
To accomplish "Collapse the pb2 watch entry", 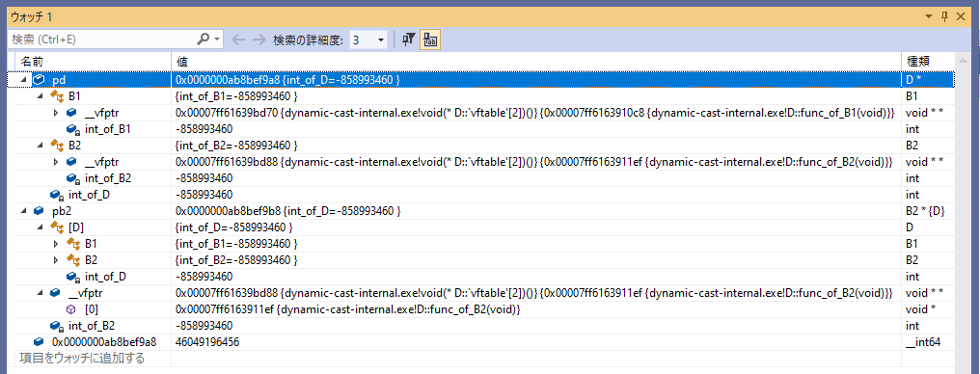I will [24, 211].
